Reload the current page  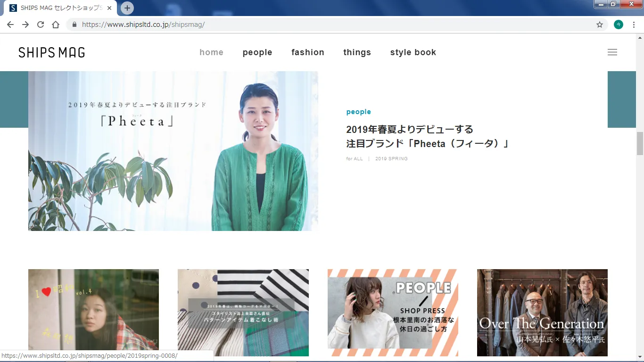[x=41, y=25]
